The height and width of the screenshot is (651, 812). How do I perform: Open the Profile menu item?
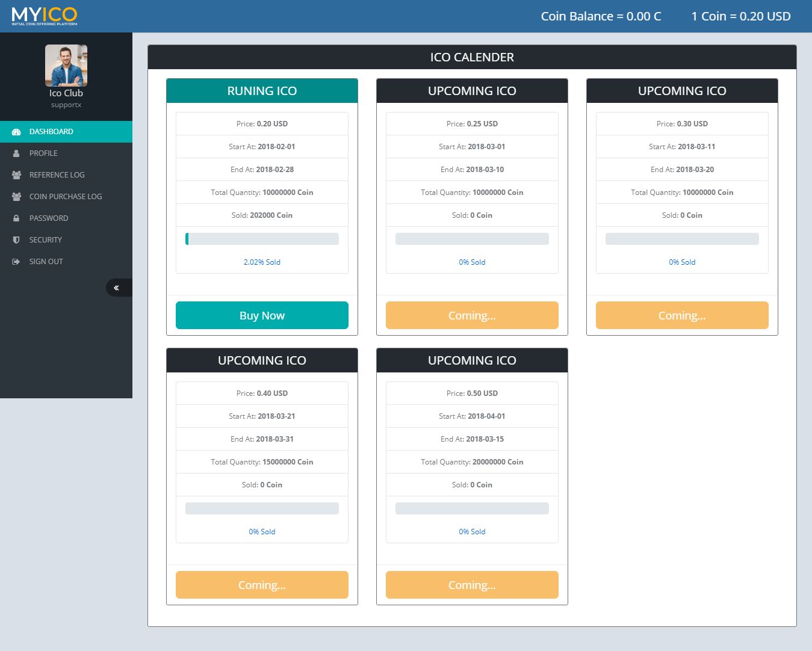43,153
